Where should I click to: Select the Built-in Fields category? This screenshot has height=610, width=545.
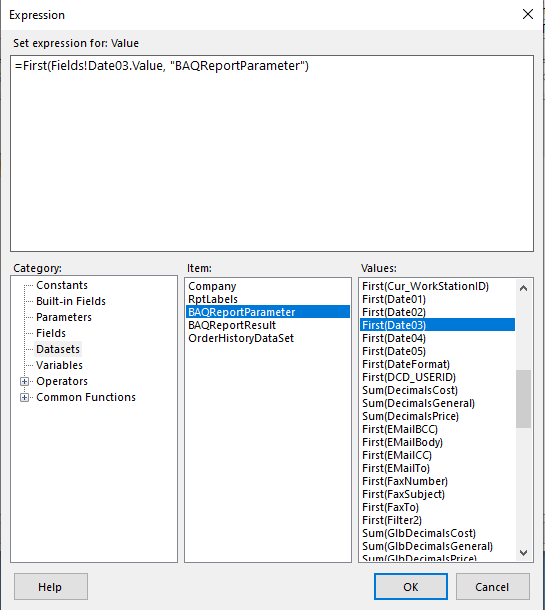(x=71, y=301)
